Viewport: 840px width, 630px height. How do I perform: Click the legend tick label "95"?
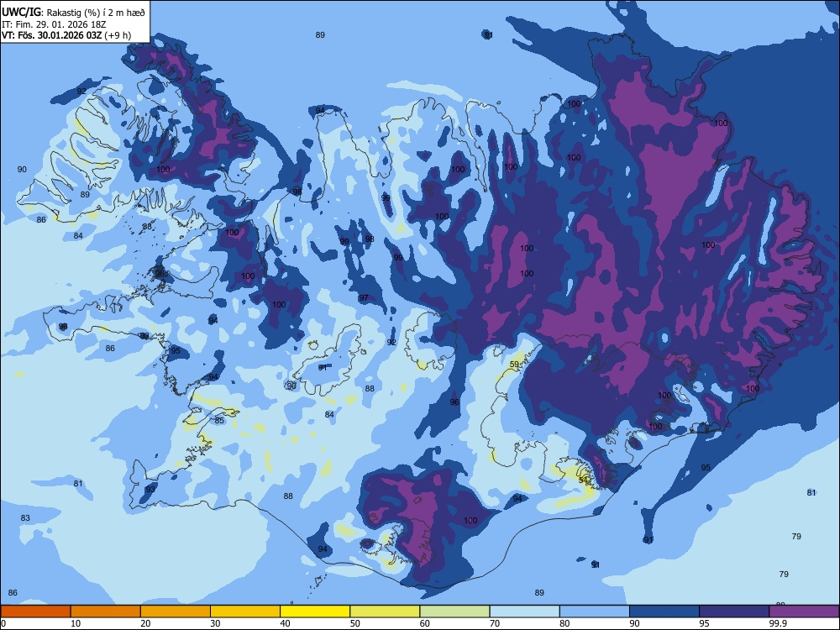[705, 623]
